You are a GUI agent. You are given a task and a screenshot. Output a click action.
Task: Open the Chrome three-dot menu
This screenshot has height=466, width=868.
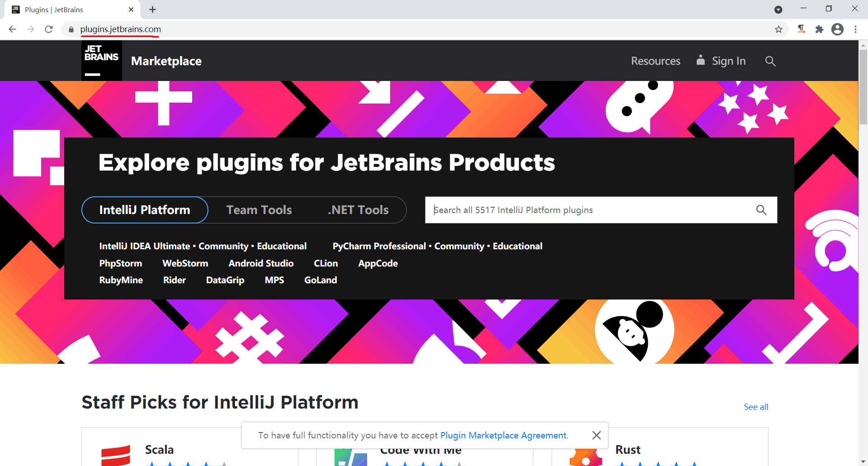pos(855,29)
